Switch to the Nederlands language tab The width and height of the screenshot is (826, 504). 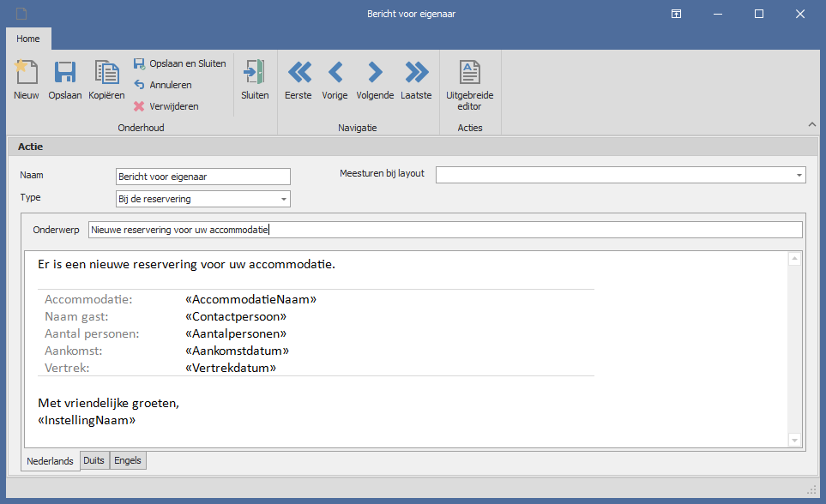[x=50, y=461]
